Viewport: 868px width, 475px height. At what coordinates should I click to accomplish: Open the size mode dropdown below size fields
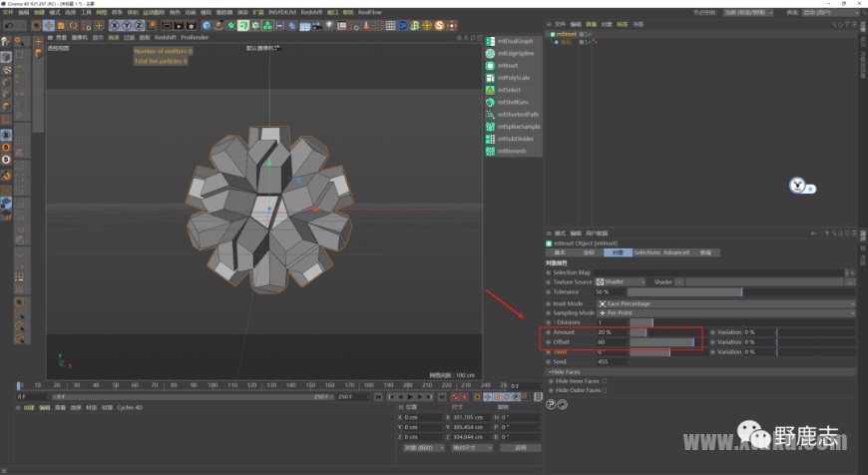pyautogui.click(x=472, y=448)
